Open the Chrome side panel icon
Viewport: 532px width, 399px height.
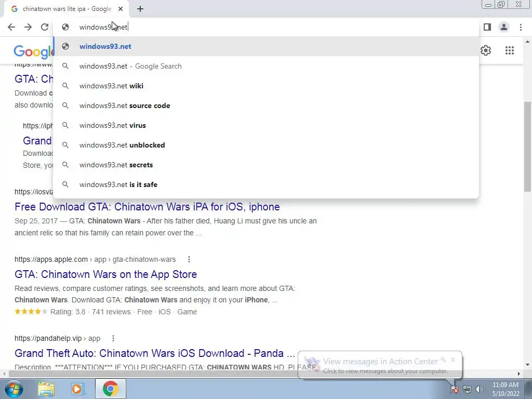487,27
